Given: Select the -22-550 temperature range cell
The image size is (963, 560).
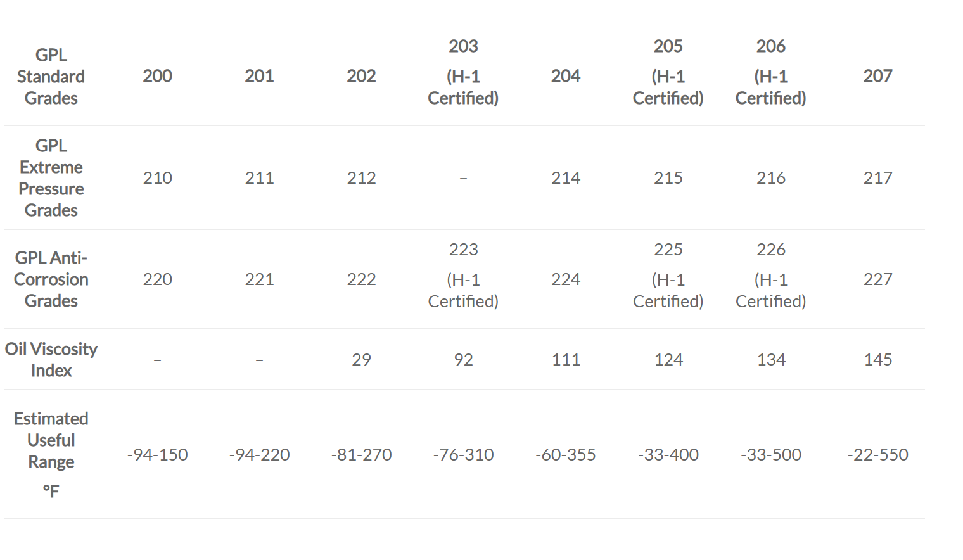Looking at the screenshot, I should (x=877, y=455).
